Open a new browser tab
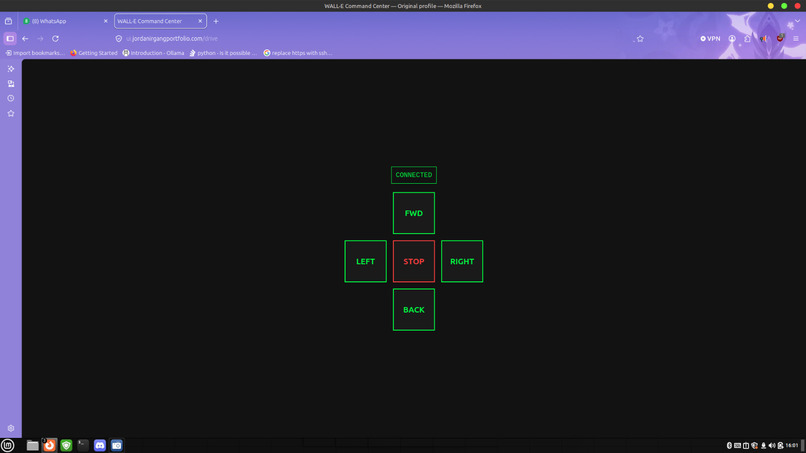 216,21
